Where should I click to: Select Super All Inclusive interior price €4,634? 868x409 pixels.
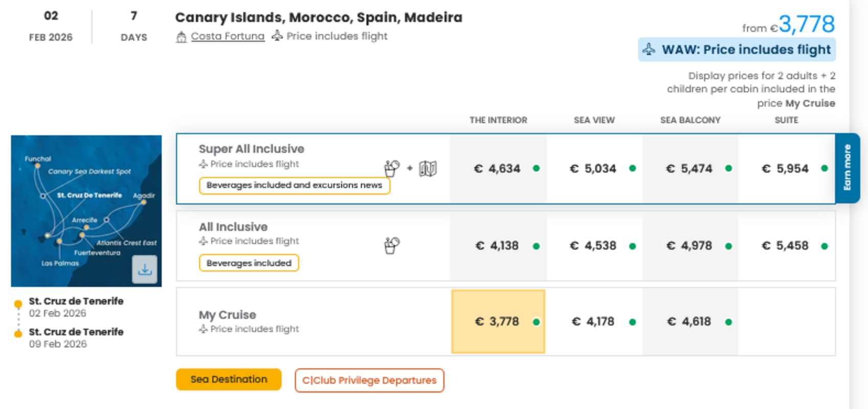pyautogui.click(x=498, y=169)
